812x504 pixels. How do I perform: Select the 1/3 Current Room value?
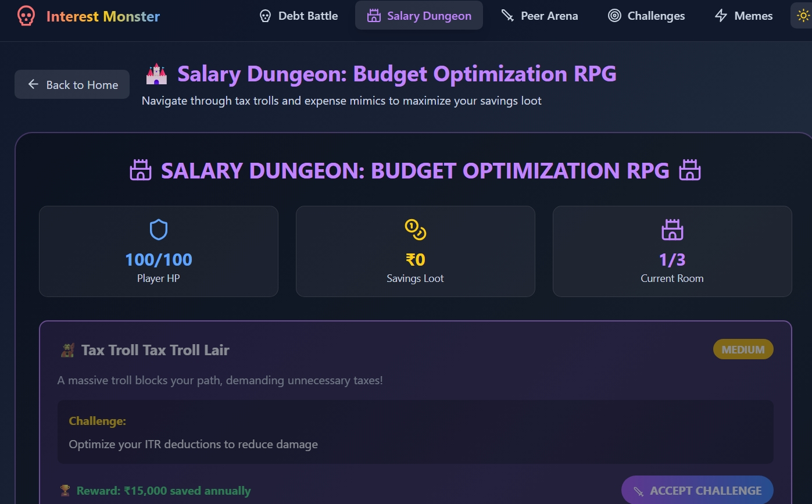(673, 259)
